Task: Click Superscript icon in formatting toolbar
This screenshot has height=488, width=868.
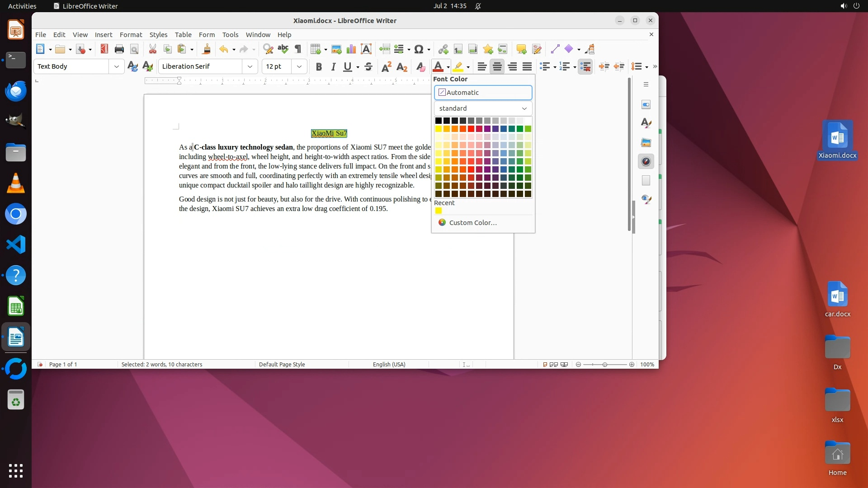Action: 386,67
